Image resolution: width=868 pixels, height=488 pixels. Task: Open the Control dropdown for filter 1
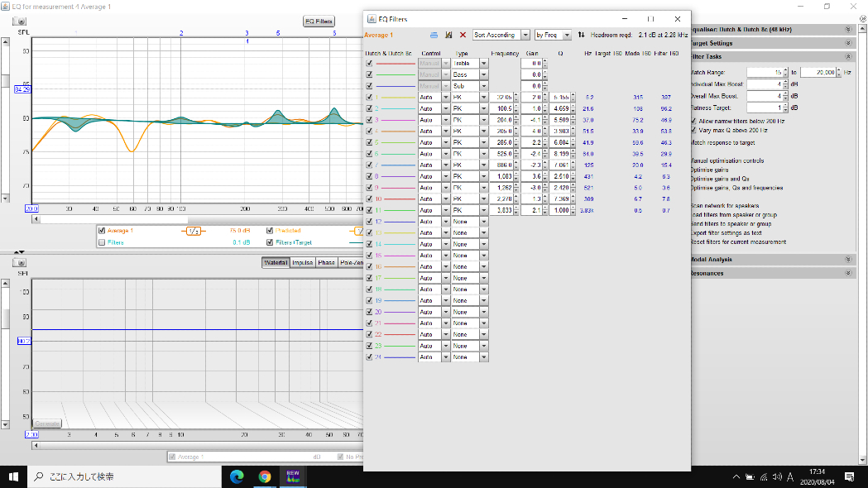445,98
